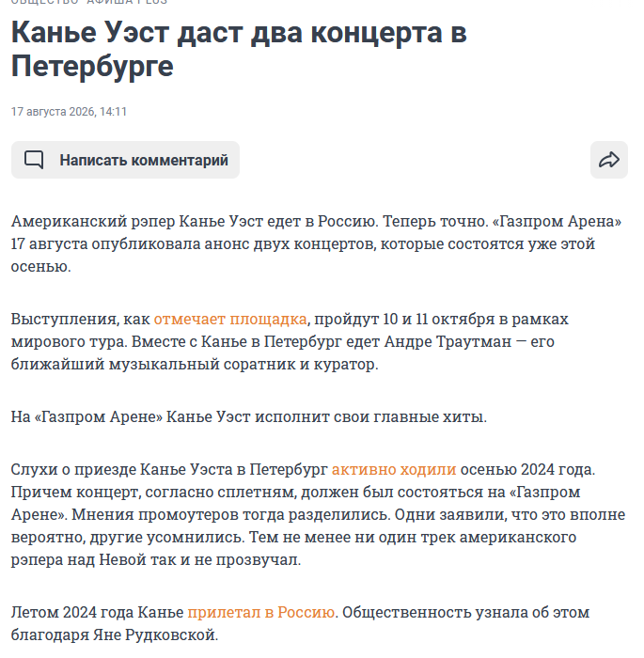
Task: Open the активно ходили link
Action: pos(394,469)
